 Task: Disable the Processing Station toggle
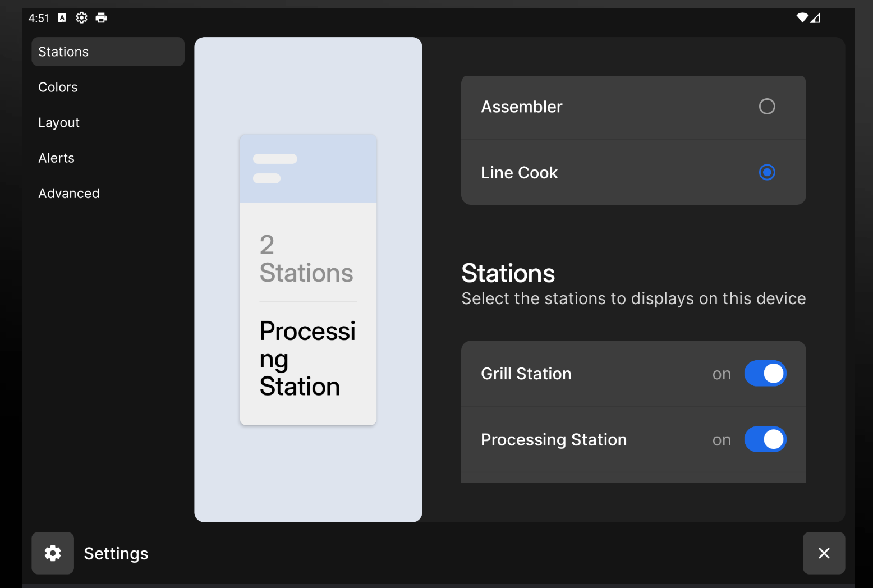click(x=765, y=440)
